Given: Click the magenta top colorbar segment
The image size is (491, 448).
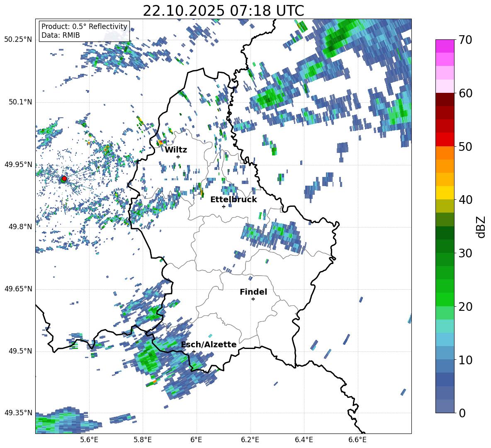Looking at the screenshot, I should pos(445,46).
